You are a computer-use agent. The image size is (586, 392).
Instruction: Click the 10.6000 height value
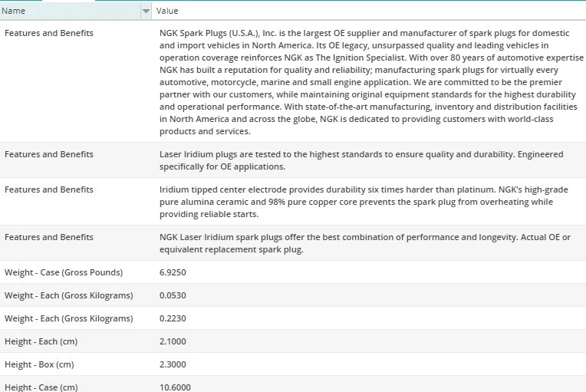click(x=175, y=387)
